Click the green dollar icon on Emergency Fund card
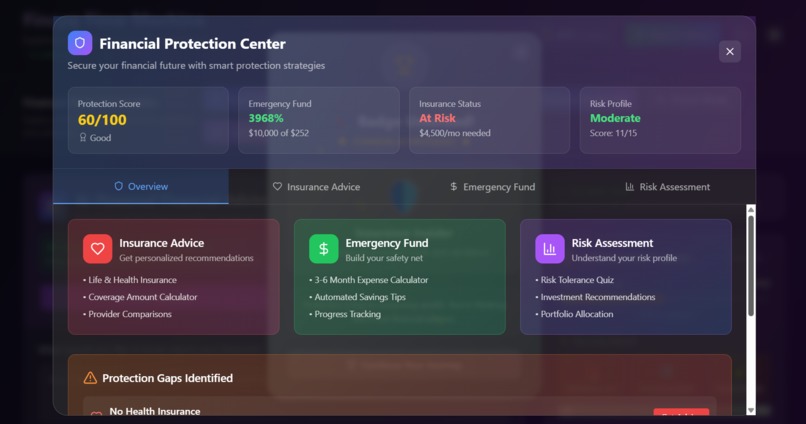Image resolution: width=806 pixels, height=424 pixels. pos(324,249)
